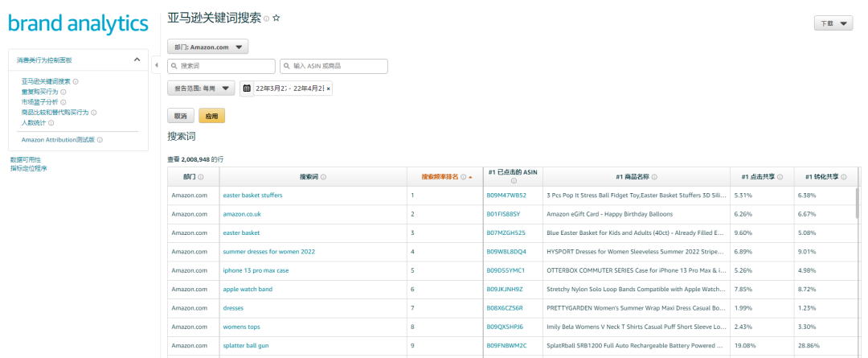The image size is (868, 358).
Task: Click info icon in 部门 column header
Action: coord(200,177)
